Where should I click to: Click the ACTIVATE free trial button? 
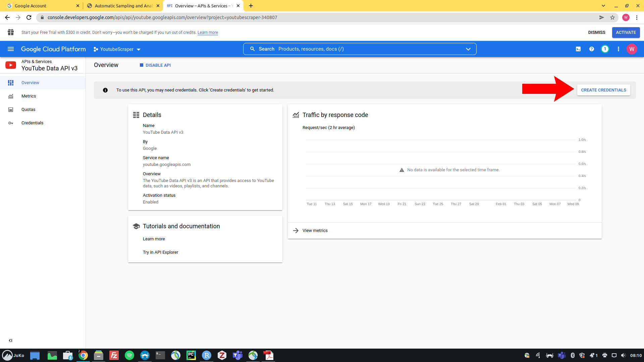(x=626, y=33)
